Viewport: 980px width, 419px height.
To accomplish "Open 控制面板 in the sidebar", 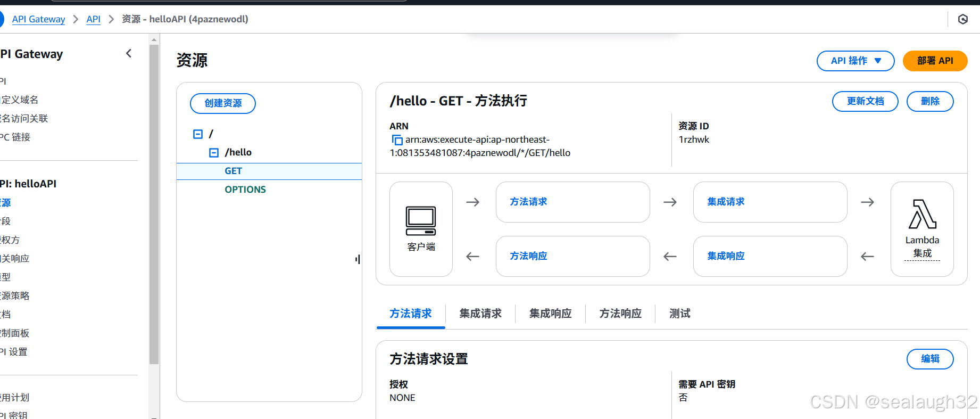I will pos(14,333).
